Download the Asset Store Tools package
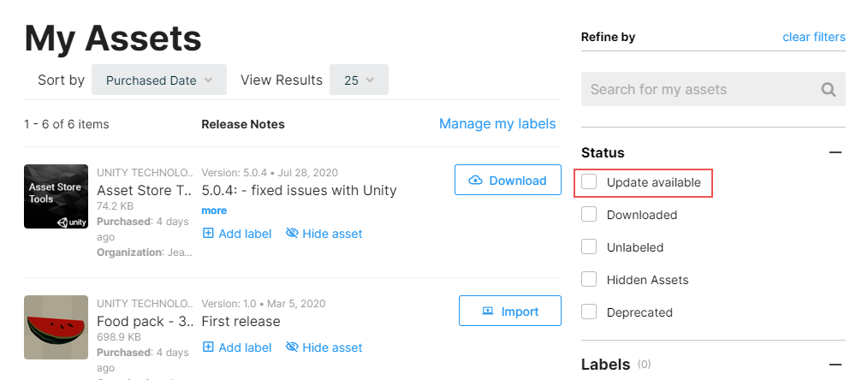Viewport: 868px width, 380px height. pyautogui.click(x=508, y=181)
